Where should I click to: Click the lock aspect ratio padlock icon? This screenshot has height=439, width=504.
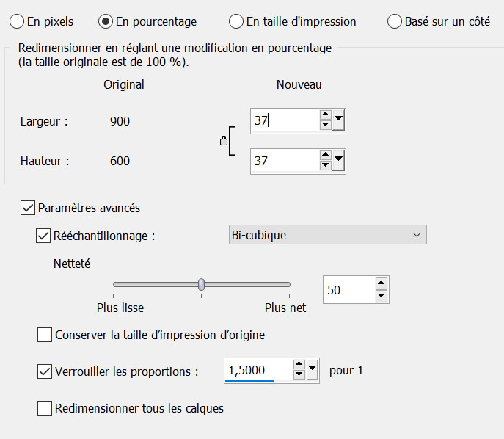223,141
